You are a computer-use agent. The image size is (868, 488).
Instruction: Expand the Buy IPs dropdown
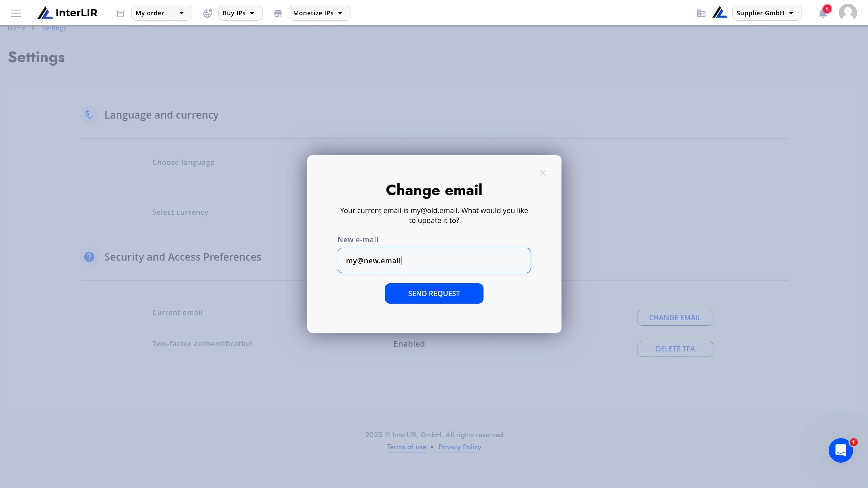[x=240, y=13]
